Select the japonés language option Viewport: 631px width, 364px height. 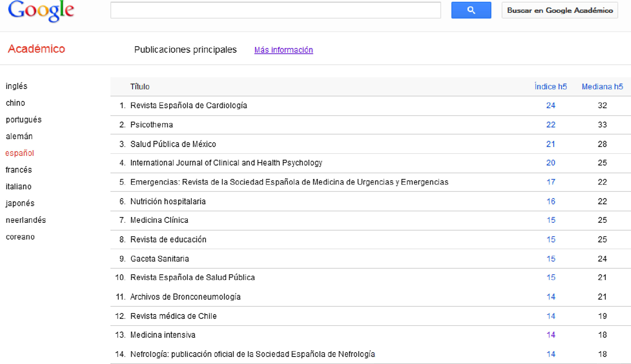(x=20, y=203)
